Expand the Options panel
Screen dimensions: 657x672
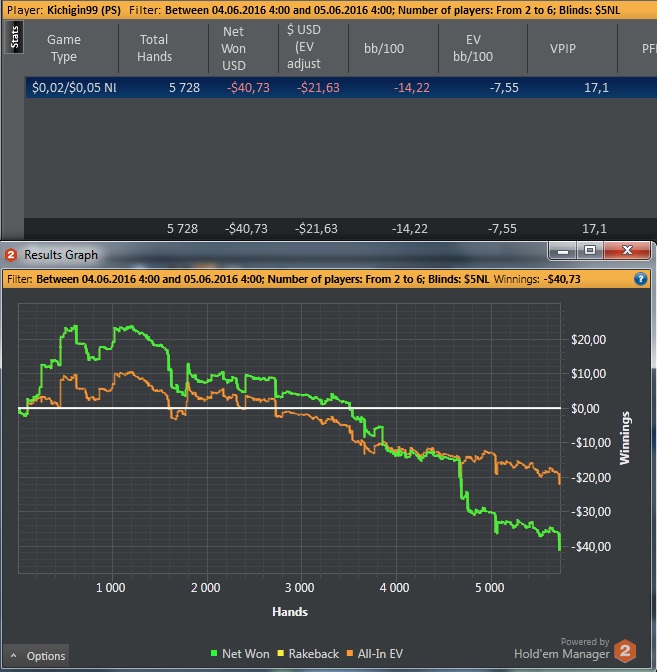click(x=36, y=656)
